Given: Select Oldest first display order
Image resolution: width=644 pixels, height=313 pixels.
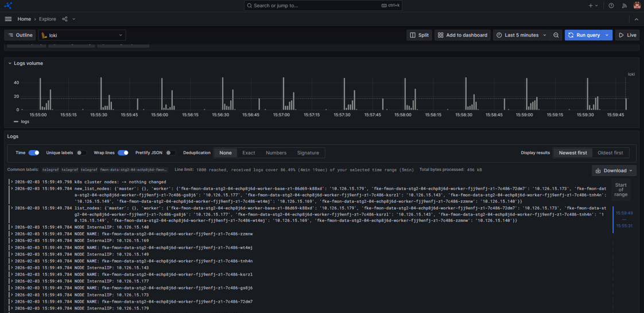Looking at the screenshot, I should (x=610, y=153).
